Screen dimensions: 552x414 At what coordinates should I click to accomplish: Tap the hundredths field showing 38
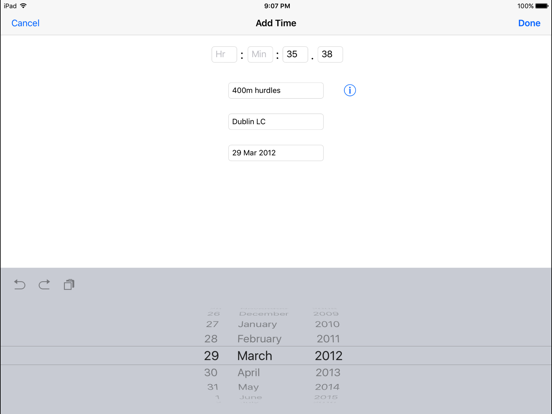[x=330, y=54]
